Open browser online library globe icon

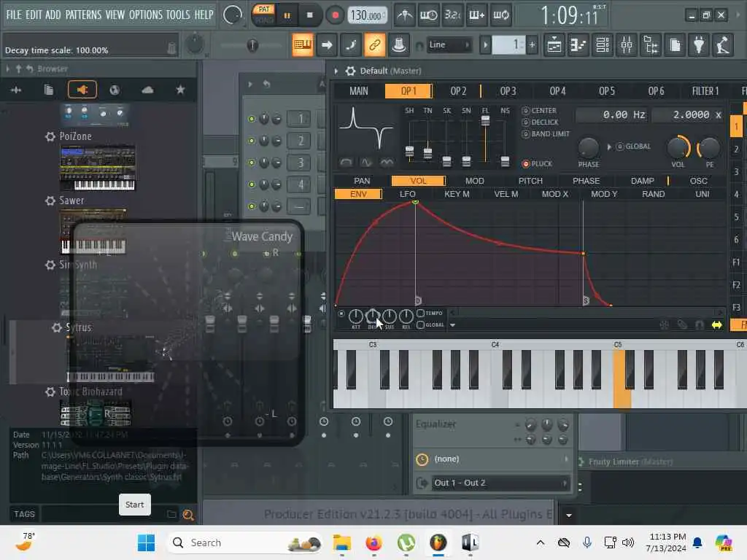point(115,90)
